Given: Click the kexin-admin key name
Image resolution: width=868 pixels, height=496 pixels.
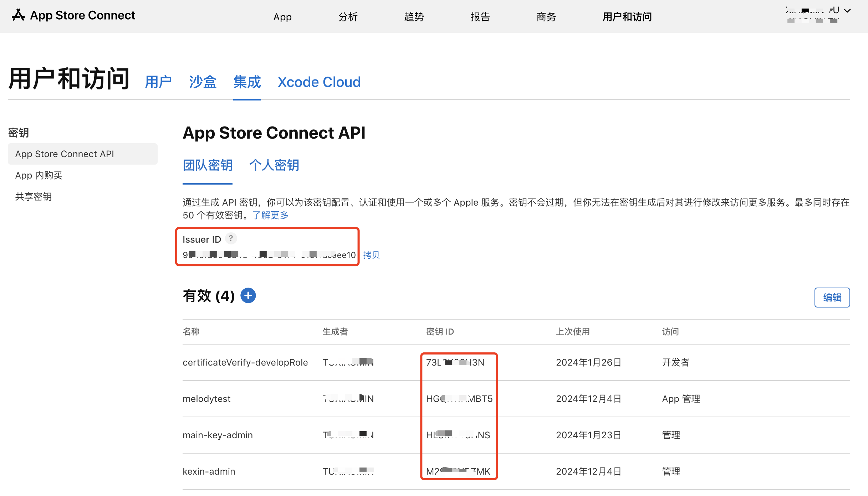Looking at the screenshot, I should (x=209, y=471).
